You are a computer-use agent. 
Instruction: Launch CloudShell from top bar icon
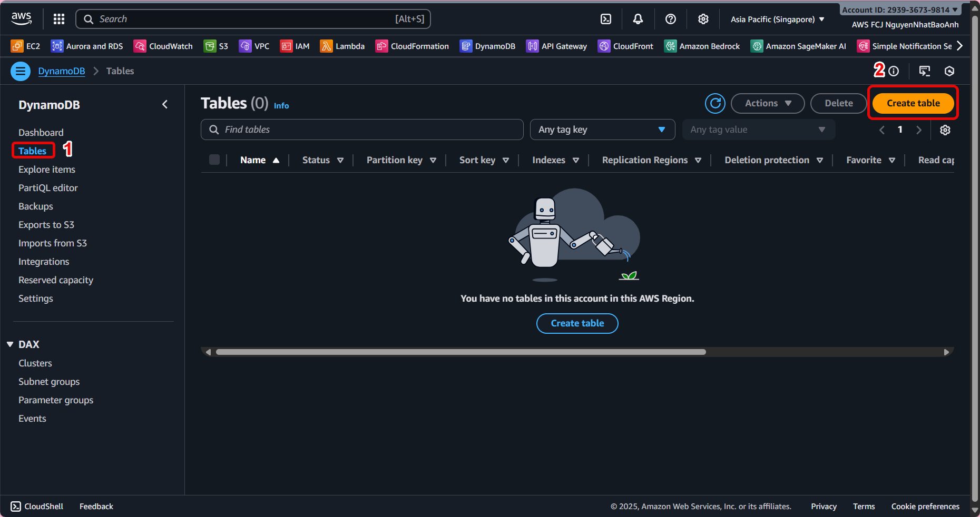606,19
